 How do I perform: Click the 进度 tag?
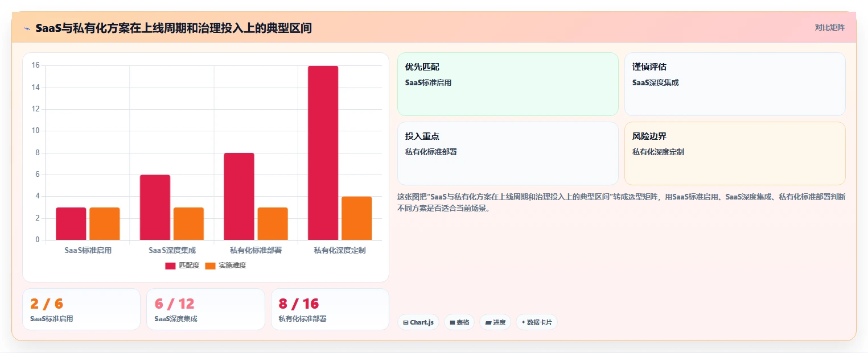click(495, 322)
